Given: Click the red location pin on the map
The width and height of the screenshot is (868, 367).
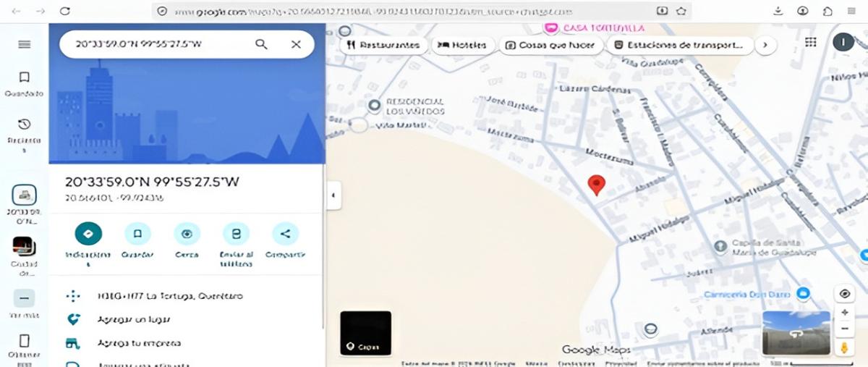Looking at the screenshot, I should (x=596, y=185).
